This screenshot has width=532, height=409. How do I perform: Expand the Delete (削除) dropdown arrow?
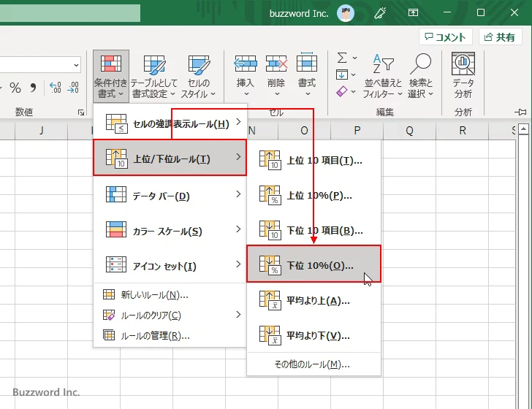277,94
